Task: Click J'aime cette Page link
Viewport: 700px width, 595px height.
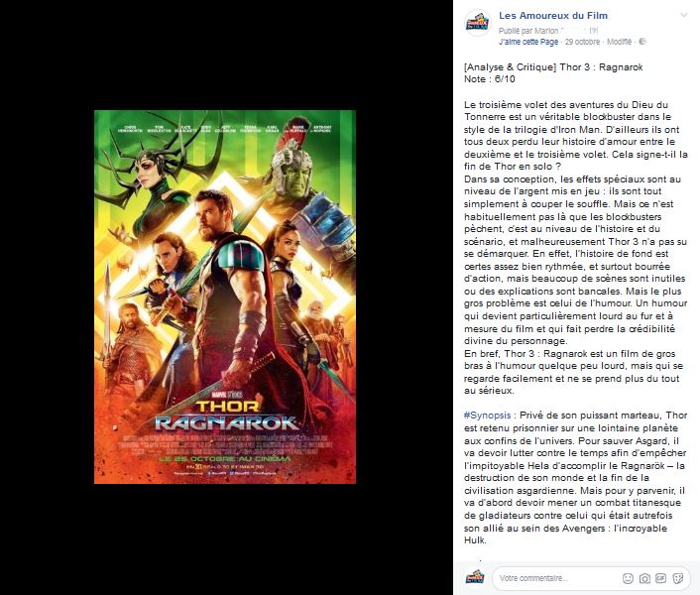Action: 528,42
